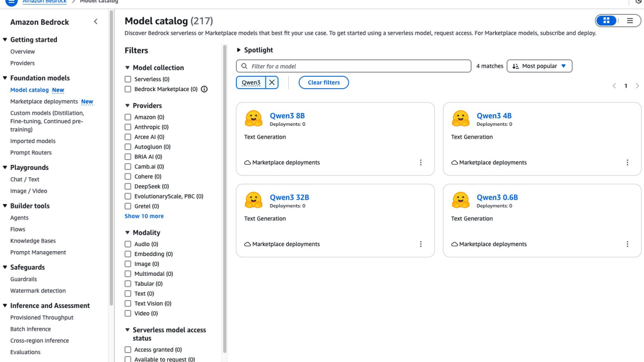Screen dimensions: 644x362
Task: Open the Qwen3 0.6B model link
Action: point(497,198)
